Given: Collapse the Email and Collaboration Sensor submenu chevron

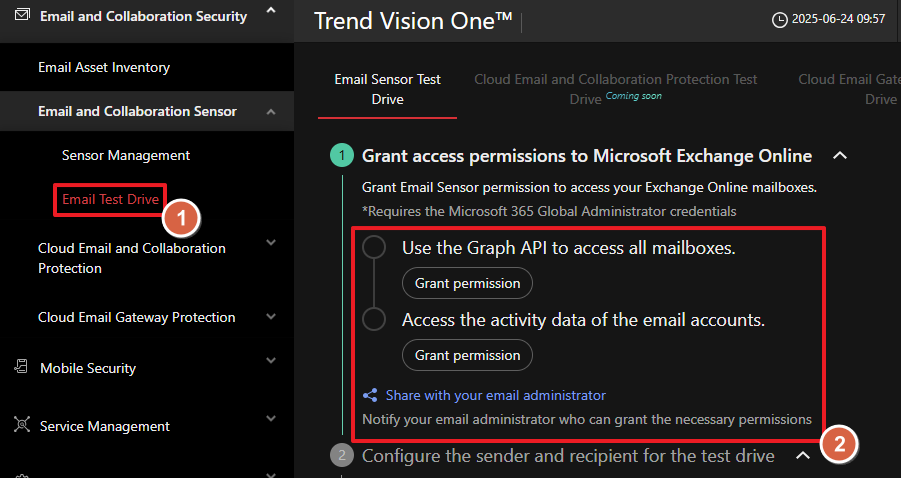Looking at the screenshot, I should [271, 112].
